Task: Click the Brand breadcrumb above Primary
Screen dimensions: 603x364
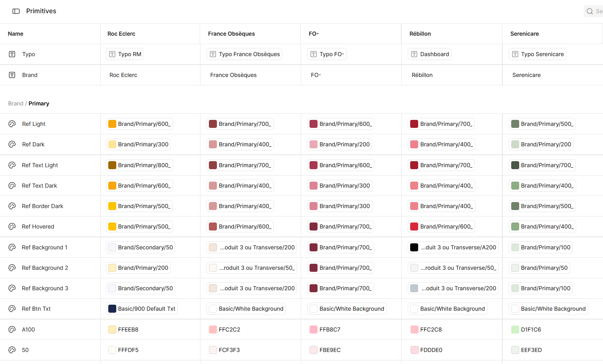Action: tap(16, 103)
